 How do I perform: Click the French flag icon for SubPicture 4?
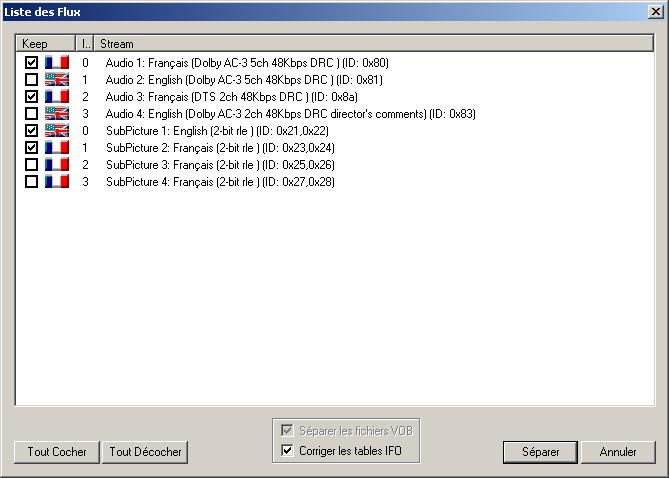point(56,181)
